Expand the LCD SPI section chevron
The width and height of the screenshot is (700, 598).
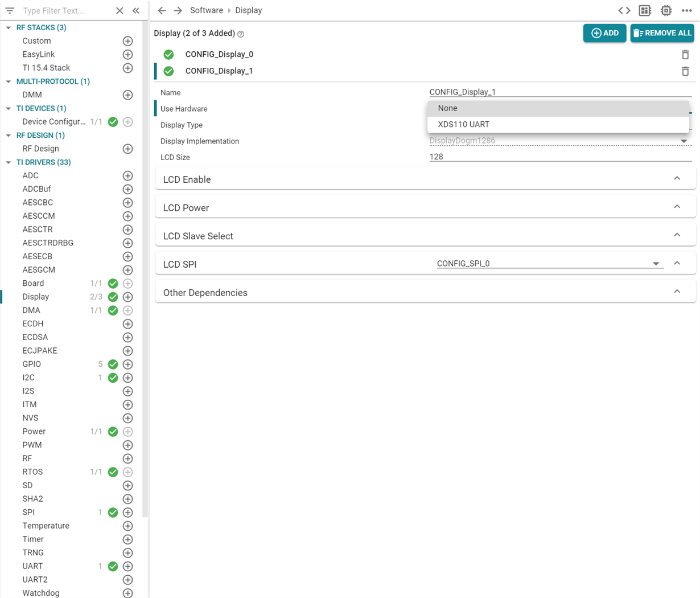[x=677, y=263]
